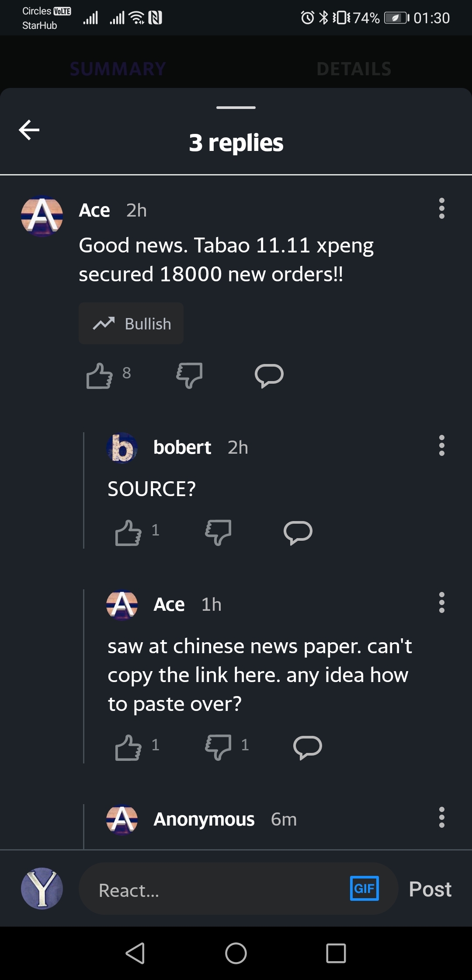Open three-dot menu on bobert's reply
The image size is (472, 980).
click(x=442, y=445)
